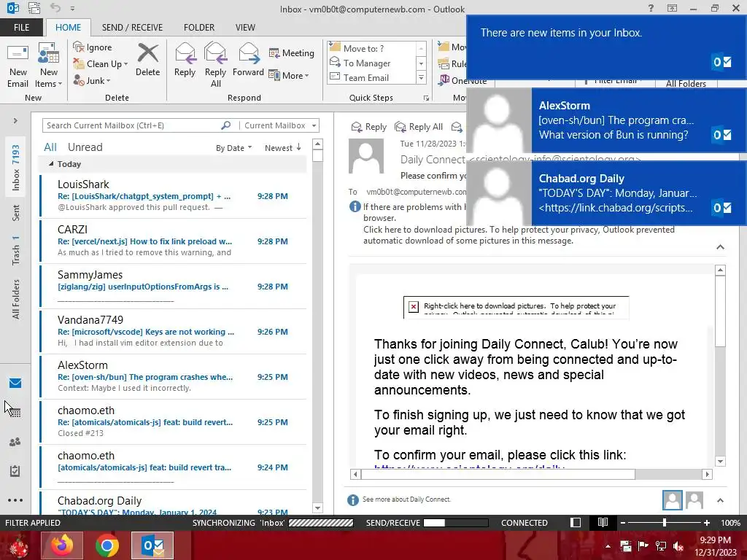Open the New Items menu

click(x=49, y=66)
